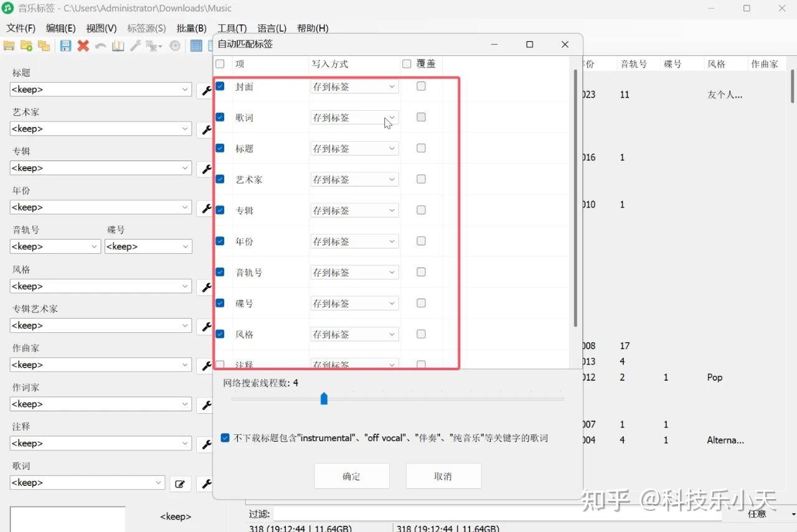Open the 写入方式 dropdown for 风格 row
The image size is (797, 532).
pyautogui.click(x=354, y=334)
